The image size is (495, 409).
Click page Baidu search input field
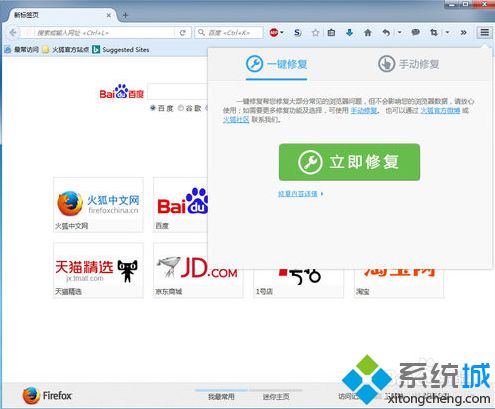(178, 92)
